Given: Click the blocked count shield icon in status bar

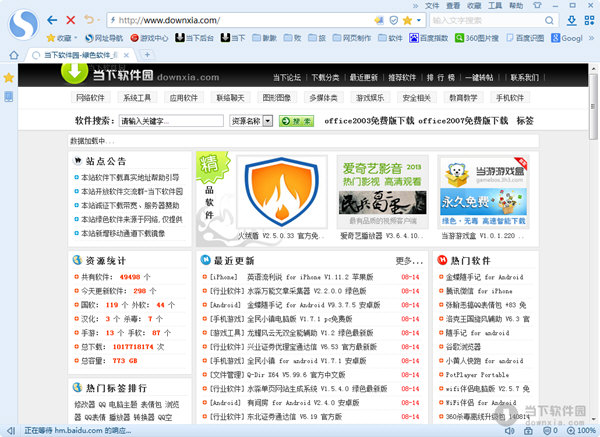Looking at the screenshot, I should click(x=550, y=431).
